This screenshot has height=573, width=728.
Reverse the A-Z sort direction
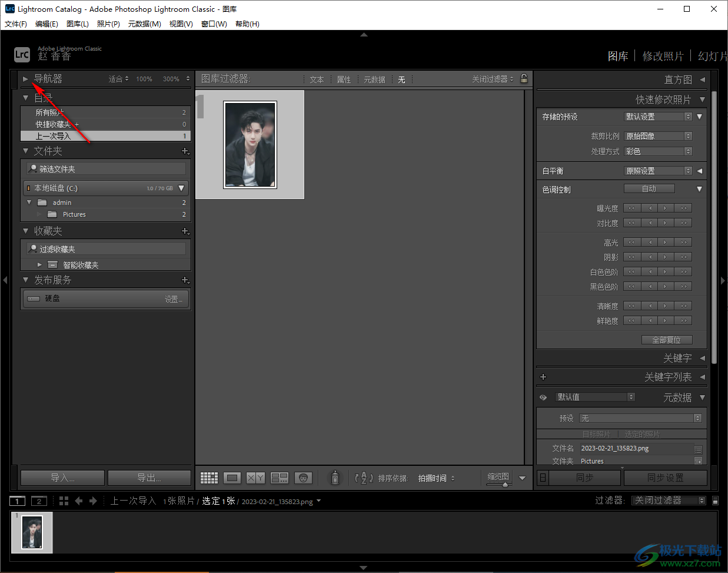364,478
